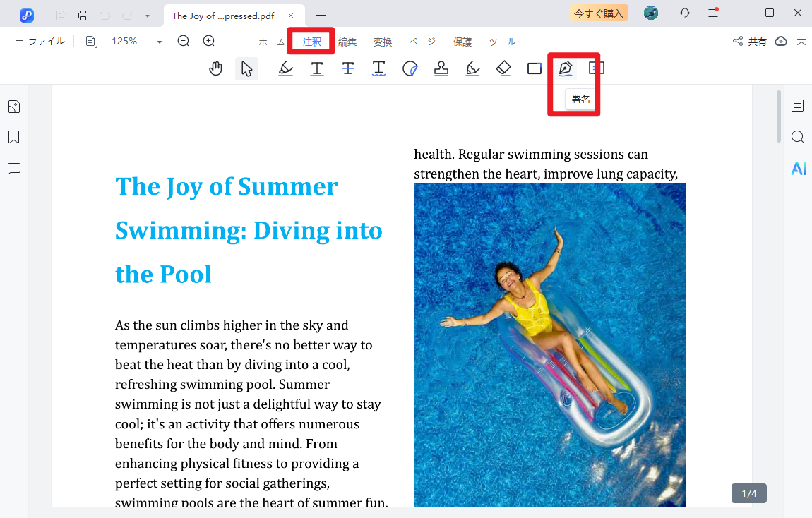
Task: Click the 今すぐ購入 button
Action: 598,13
